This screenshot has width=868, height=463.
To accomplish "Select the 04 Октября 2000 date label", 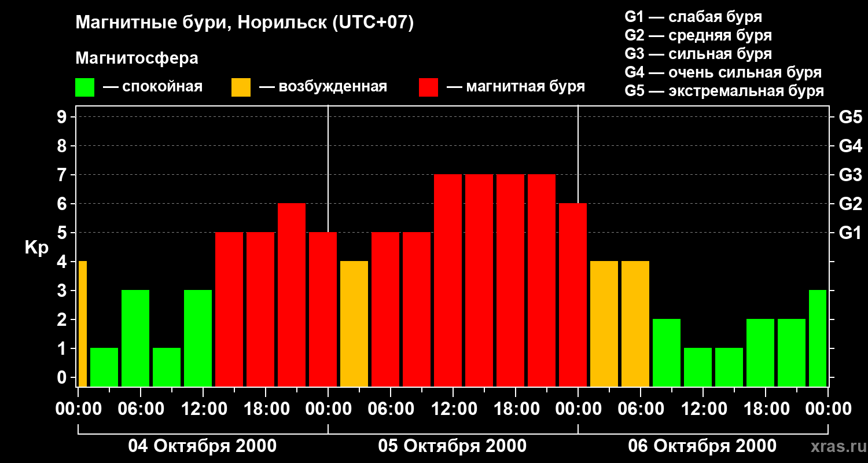I will tap(203, 446).
